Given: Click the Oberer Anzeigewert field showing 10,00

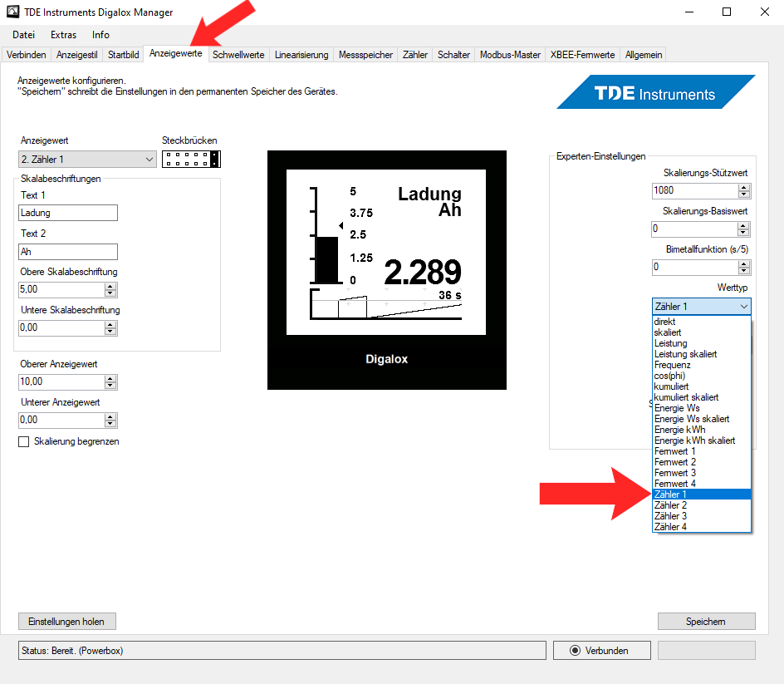Looking at the screenshot, I should tap(61, 381).
